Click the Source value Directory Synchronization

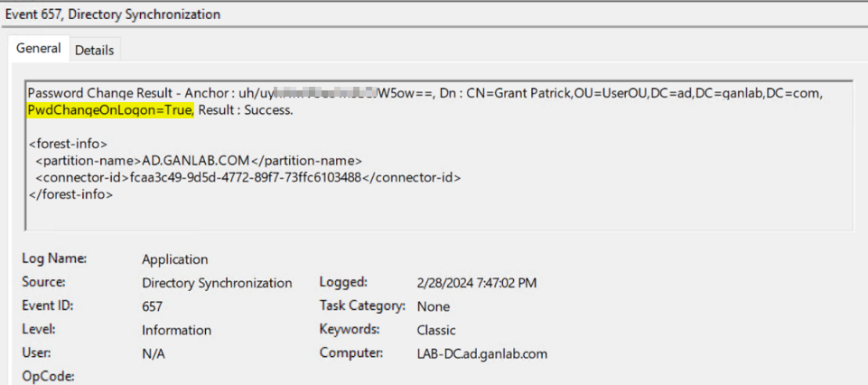(217, 283)
